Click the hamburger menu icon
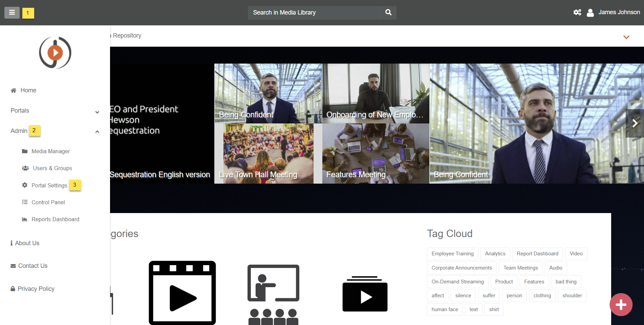Image resolution: width=644 pixels, height=325 pixels. coord(12,13)
